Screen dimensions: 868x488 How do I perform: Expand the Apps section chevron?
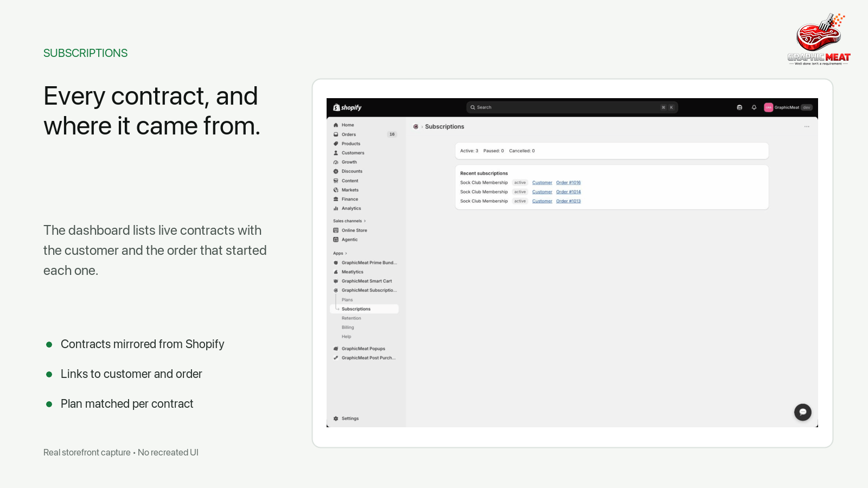[x=346, y=254]
